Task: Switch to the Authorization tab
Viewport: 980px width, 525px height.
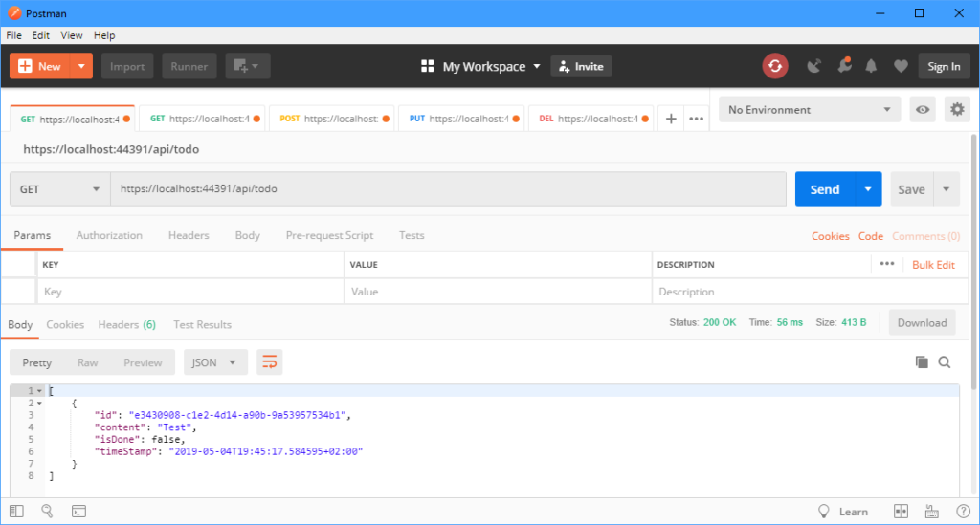Action: [x=109, y=235]
